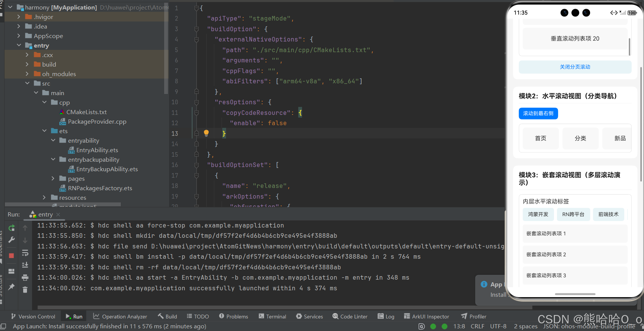Screen dimensions: 644x331
Task: Close the entry run tab
Action: click(58, 215)
